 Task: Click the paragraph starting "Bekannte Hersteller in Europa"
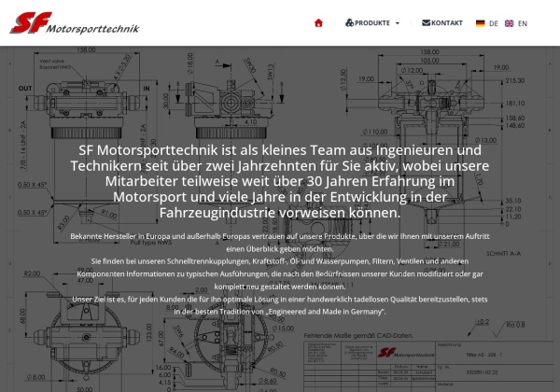(x=280, y=243)
